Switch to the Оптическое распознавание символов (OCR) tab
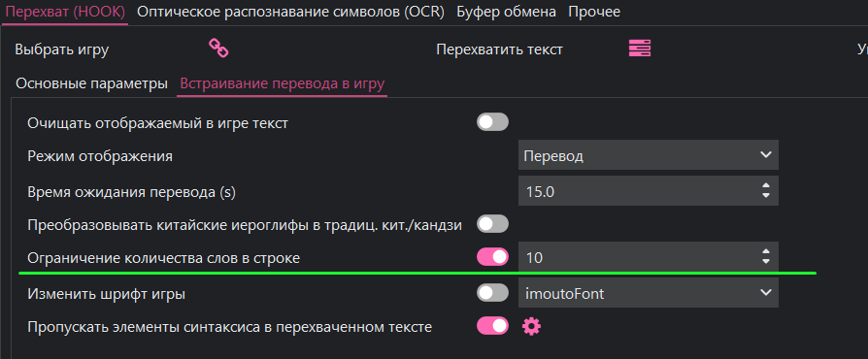 click(x=290, y=12)
